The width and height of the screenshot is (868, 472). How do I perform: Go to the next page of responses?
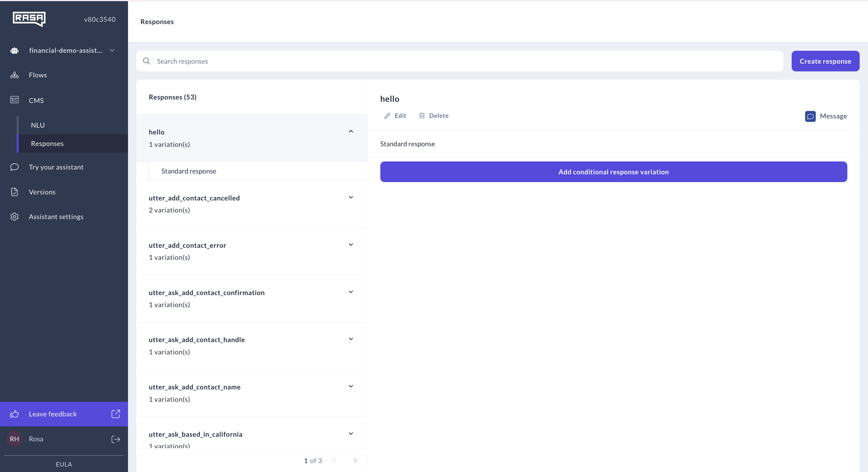point(355,461)
